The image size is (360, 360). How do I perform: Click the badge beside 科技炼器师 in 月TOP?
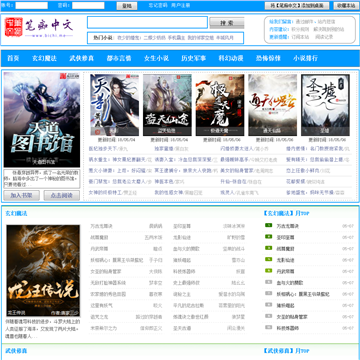tap(268, 327)
